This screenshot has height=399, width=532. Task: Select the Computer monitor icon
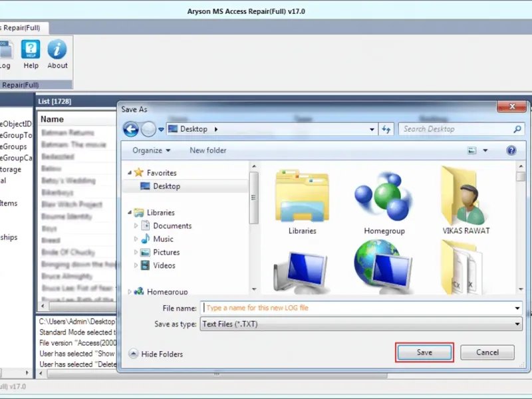tap(302, 271)
